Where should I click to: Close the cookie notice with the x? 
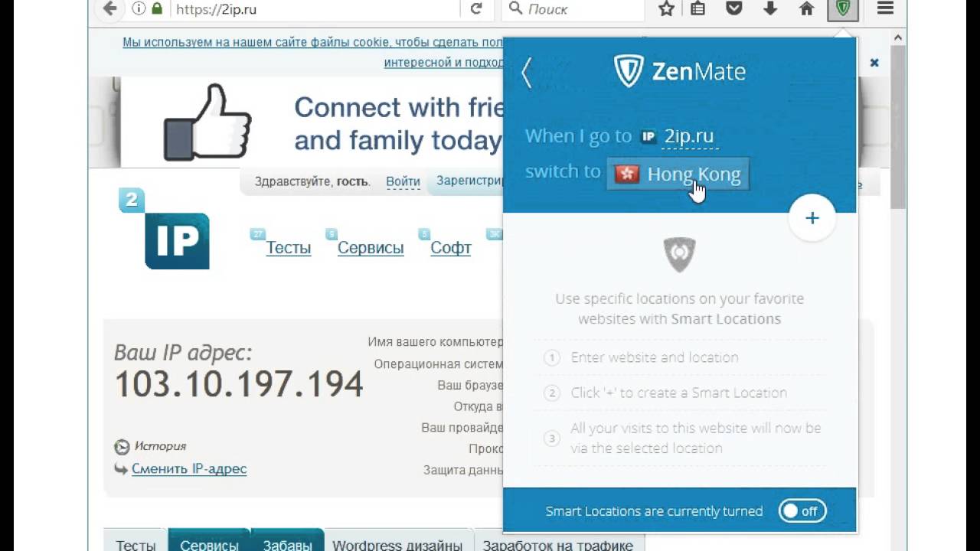tap(874, 63)
